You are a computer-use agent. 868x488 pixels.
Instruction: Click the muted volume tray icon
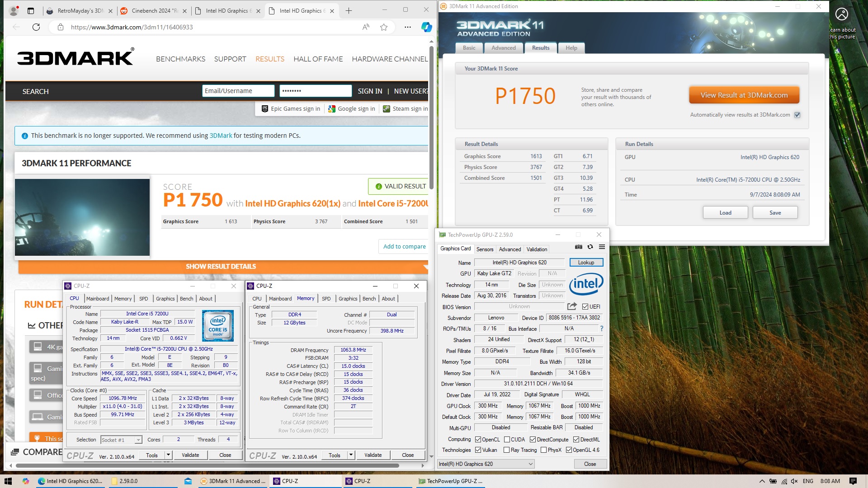pyautogui.click(x=794, y=481)
